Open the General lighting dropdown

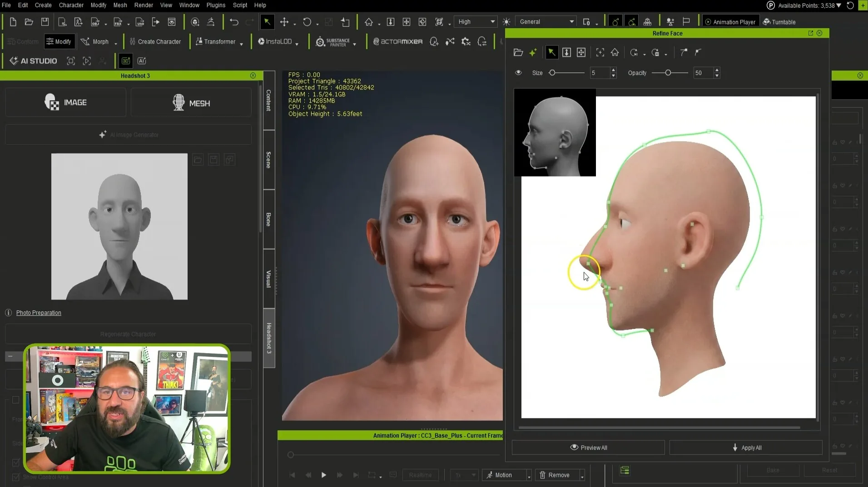546,22
